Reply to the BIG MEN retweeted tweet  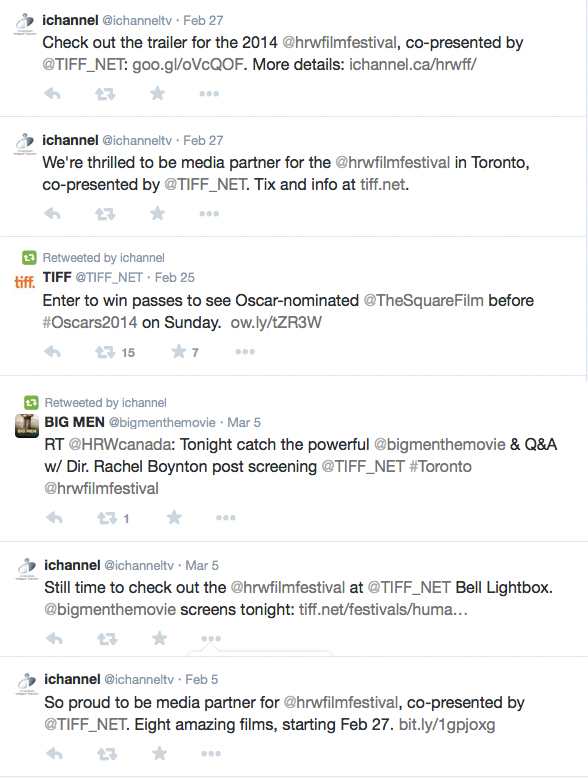click(x=55, y=518)
